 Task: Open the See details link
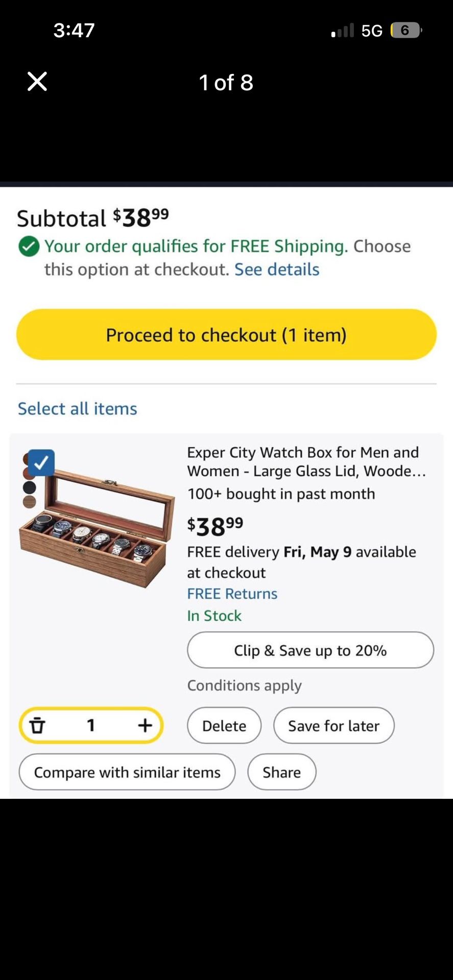pos(276,269)
